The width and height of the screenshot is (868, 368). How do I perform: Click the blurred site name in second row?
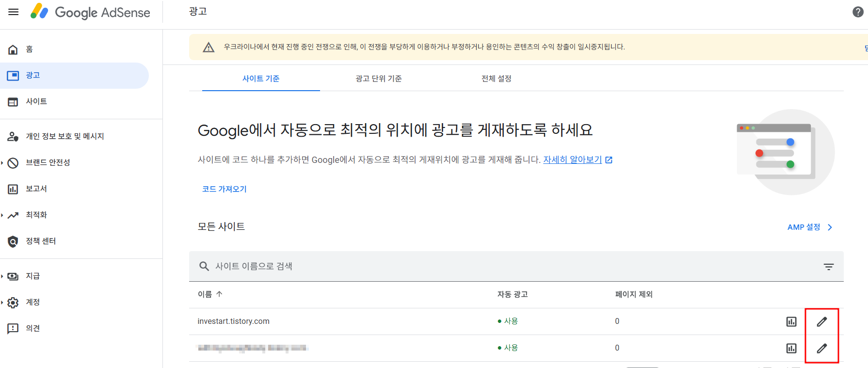pos(252,348)
